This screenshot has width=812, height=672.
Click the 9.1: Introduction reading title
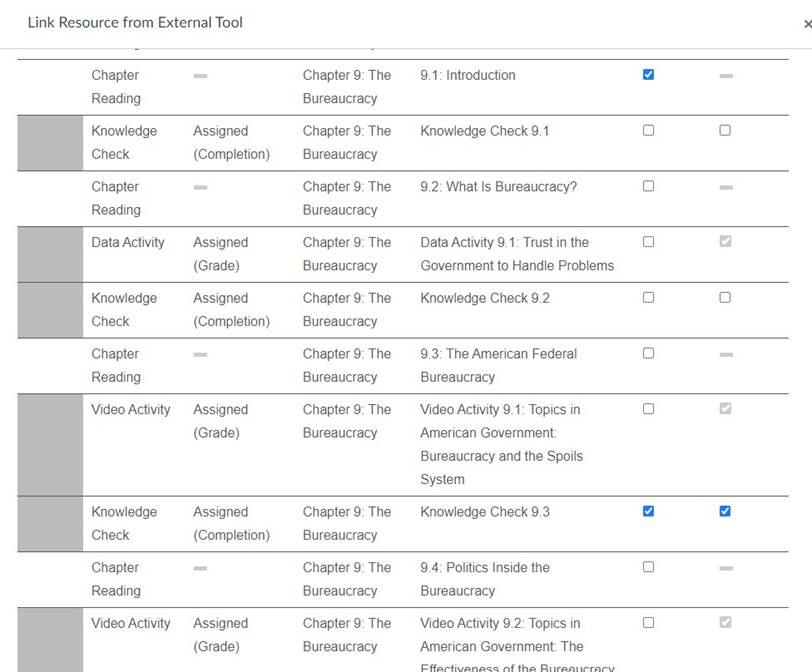468,75
